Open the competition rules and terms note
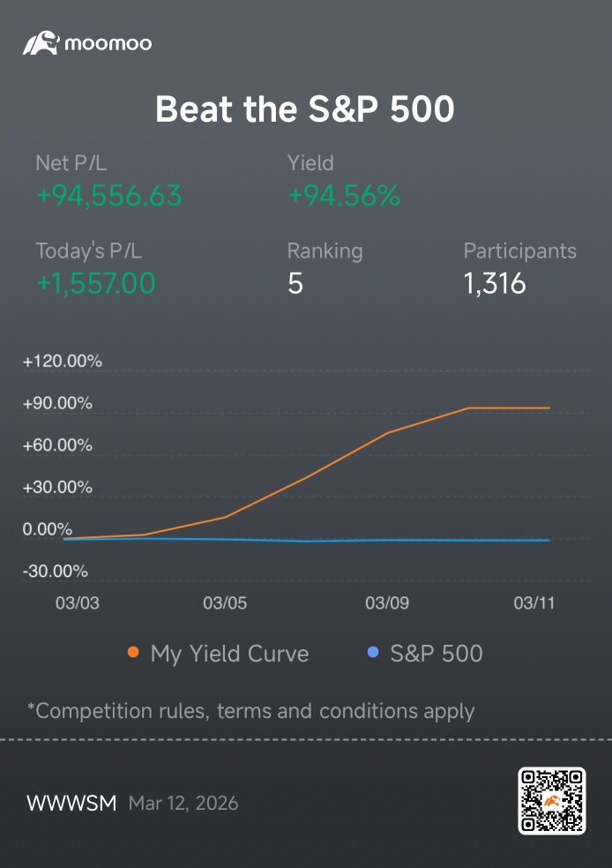612x868 pixels. [251, 711]
